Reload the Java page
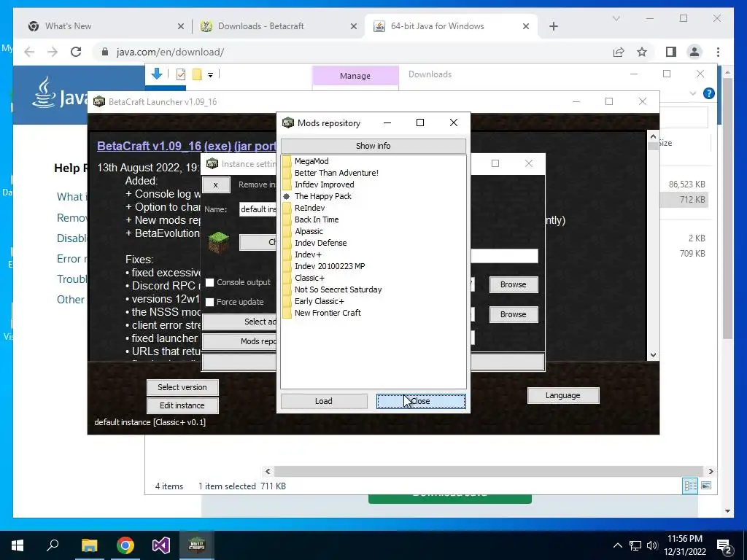The width and height of the screenshot is (747, 560). tap(76, 52)
